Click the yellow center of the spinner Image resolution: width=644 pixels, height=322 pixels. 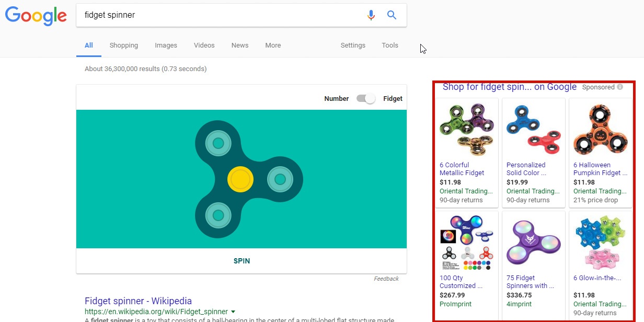click(240, 180)
